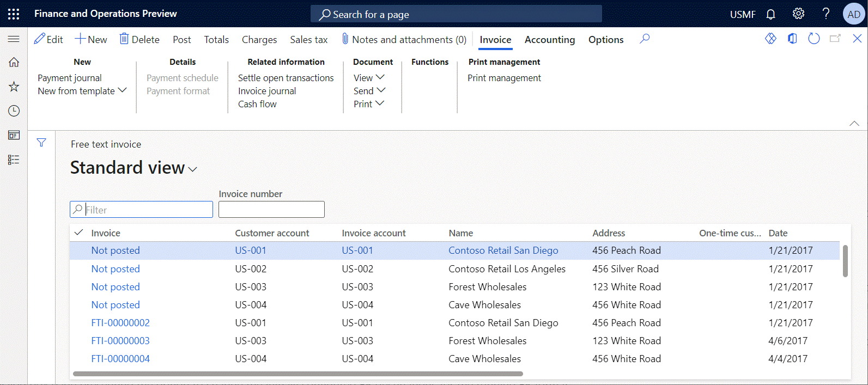Switch to the Accounting tab
This screenshot has width=868, height=385.
click(550, 40)
